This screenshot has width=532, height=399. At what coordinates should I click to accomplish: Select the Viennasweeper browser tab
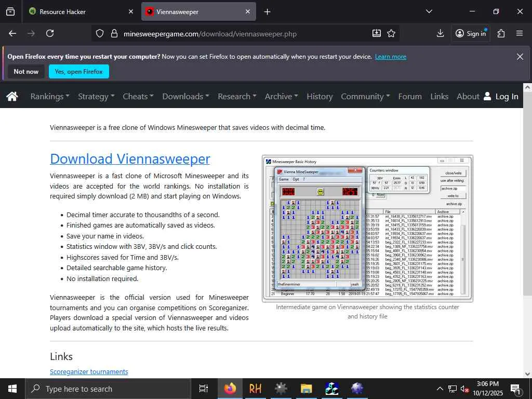tap(198, 12)
